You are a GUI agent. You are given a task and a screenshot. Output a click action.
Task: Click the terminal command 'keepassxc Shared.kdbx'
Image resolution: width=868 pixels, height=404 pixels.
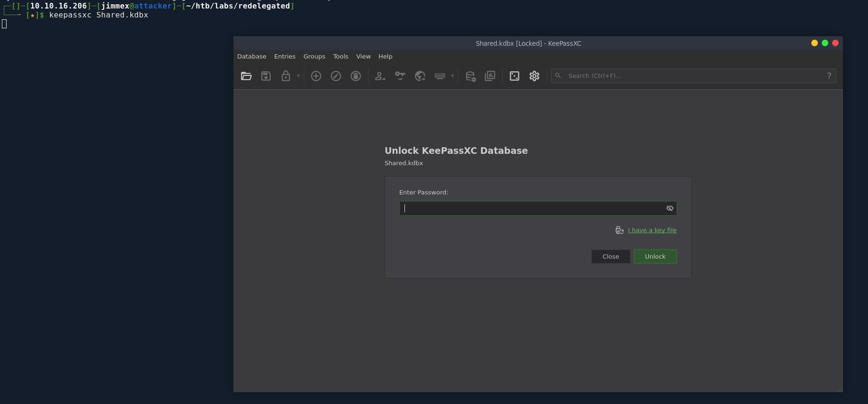coord(99,15)
